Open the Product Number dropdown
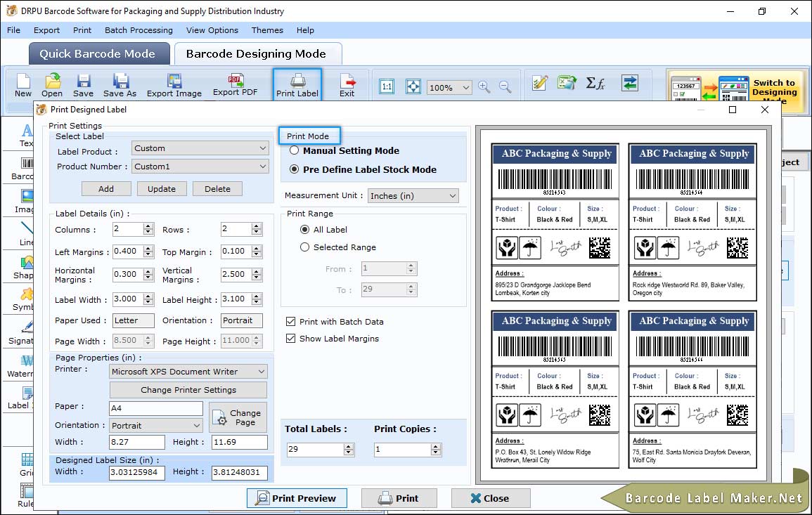Screen dimensions: 812x515 (200, 166)
